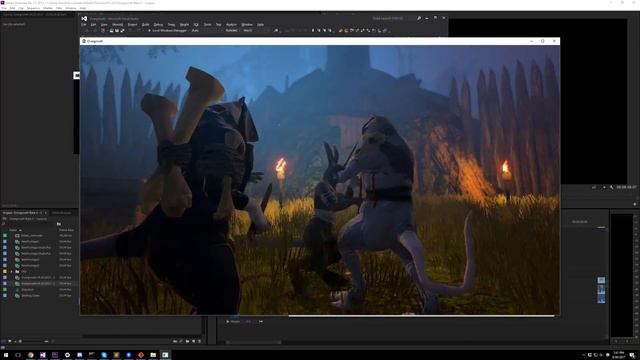Open the View menu in Visual Studio
The width and height of the screenshot is (640, 360).
click(104, 24)
